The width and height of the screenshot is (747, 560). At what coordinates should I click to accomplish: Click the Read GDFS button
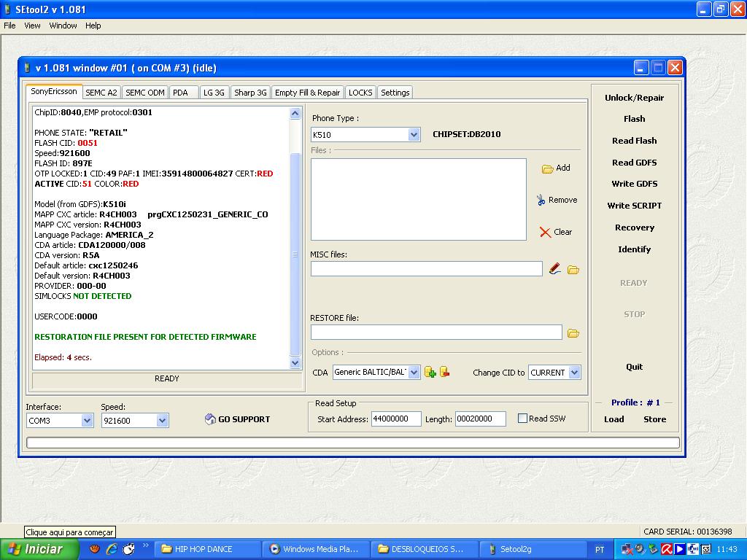click(635, 163)
